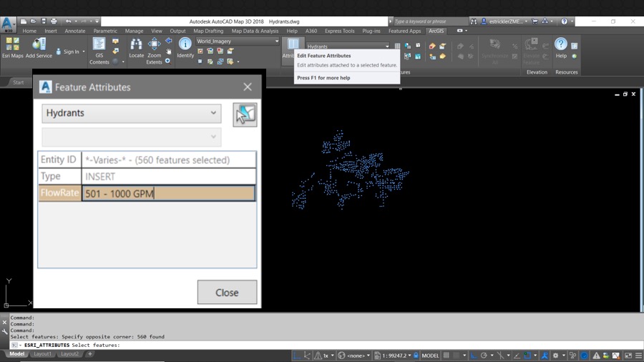Toggle the blue circle checkmark status icon

pyautogui.click(x=584, y=356)
